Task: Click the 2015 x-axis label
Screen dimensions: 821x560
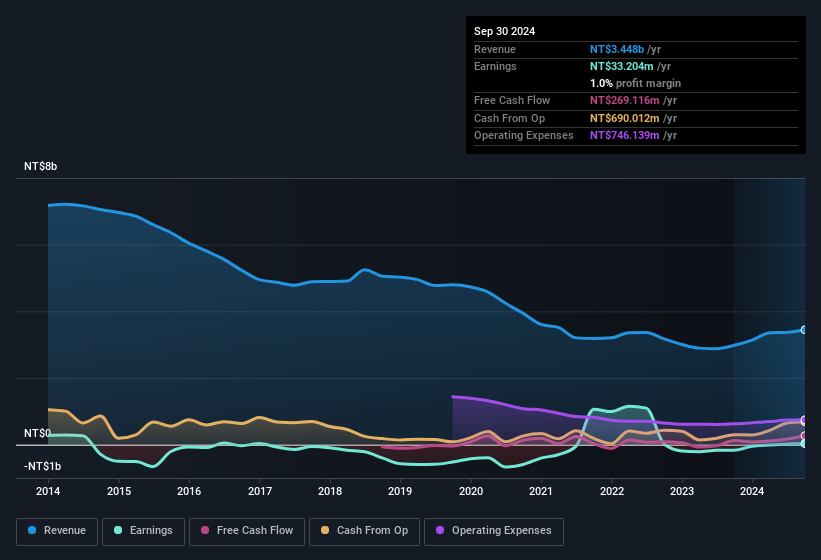Action: (x=119, y=491)
